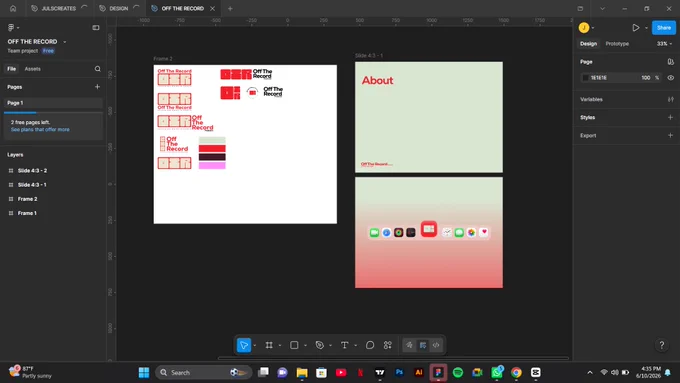Select the Pen tool
Viewport: 680px width, 383px height.
(x=320, y=345)
